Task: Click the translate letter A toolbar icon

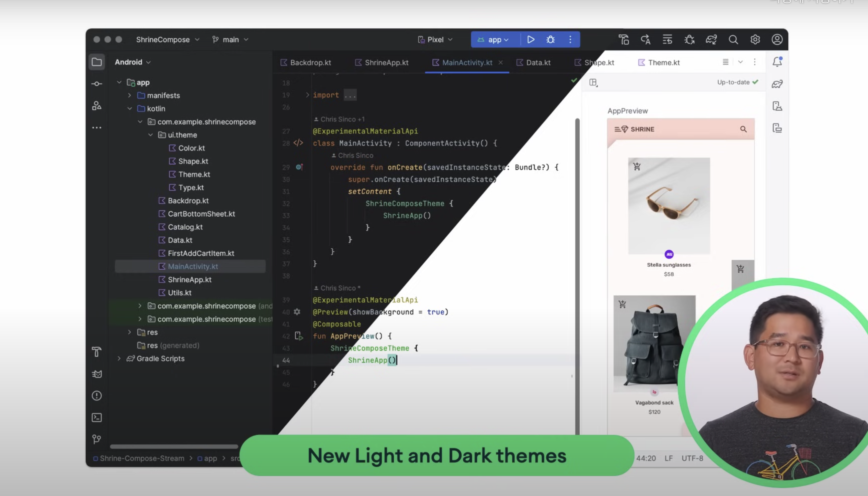Action: tap(645, 39)
